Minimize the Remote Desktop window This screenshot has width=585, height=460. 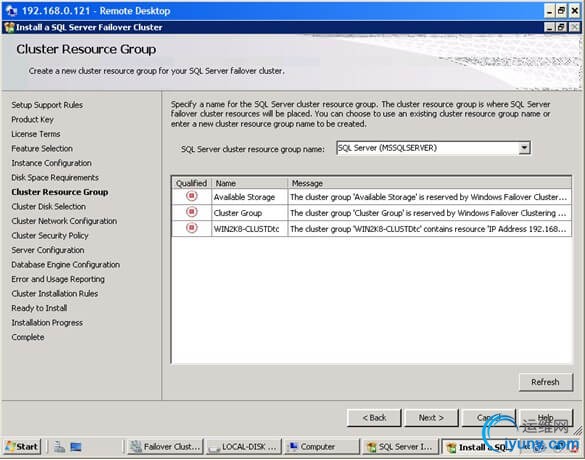click(549, 11)
